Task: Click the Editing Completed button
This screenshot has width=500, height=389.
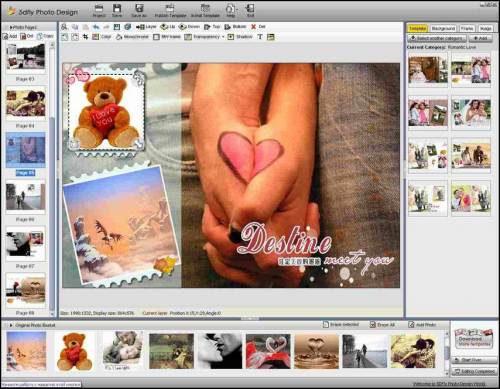Action: 474,371
